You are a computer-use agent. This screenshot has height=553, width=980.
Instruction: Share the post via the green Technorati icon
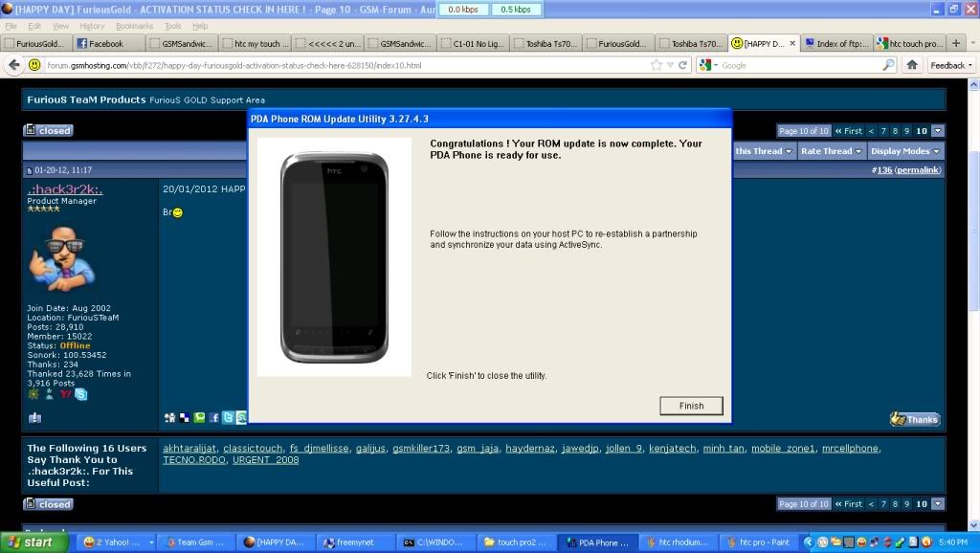click(x=199, y=417)
